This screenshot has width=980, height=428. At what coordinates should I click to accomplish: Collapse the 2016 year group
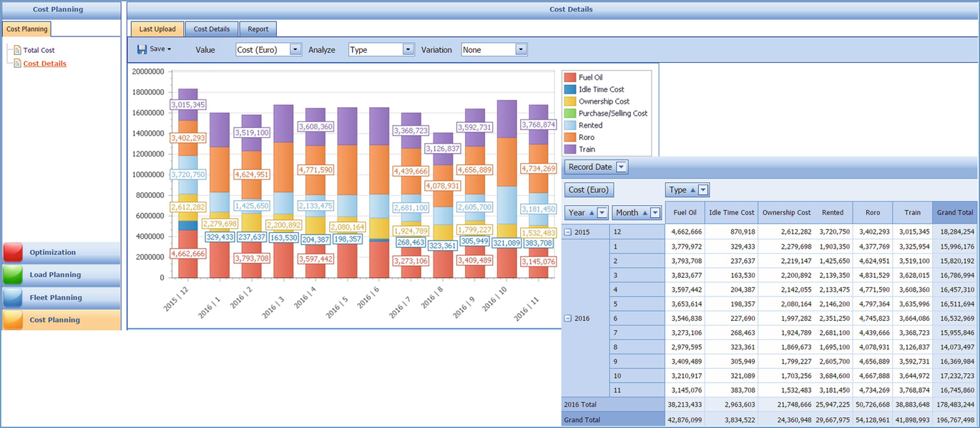point(568,318)
